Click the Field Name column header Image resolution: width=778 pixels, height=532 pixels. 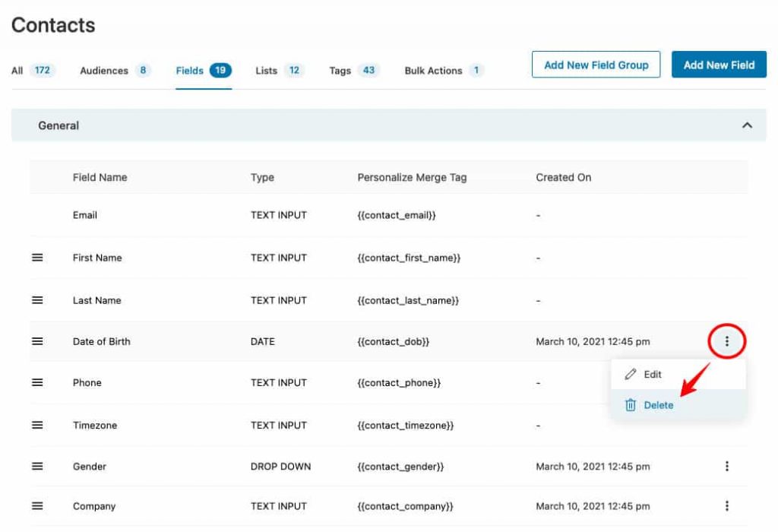click(x=100, y=177)
